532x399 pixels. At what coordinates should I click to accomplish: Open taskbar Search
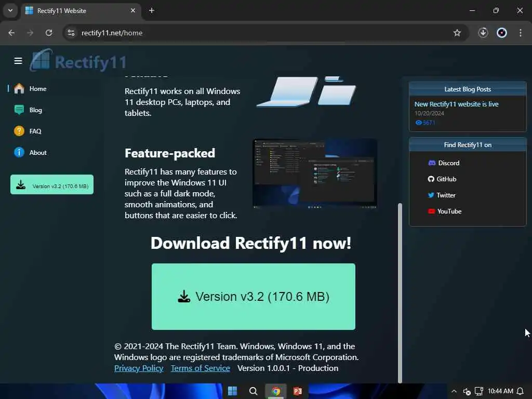pos(253,391)
